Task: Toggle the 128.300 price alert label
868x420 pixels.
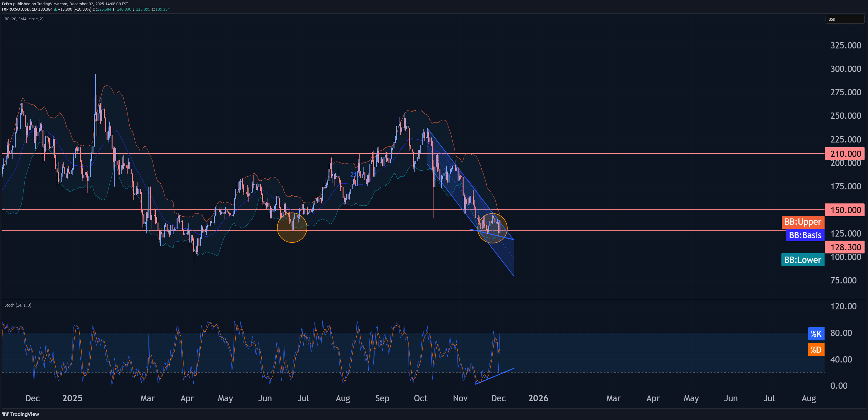Action: (845, 247)
